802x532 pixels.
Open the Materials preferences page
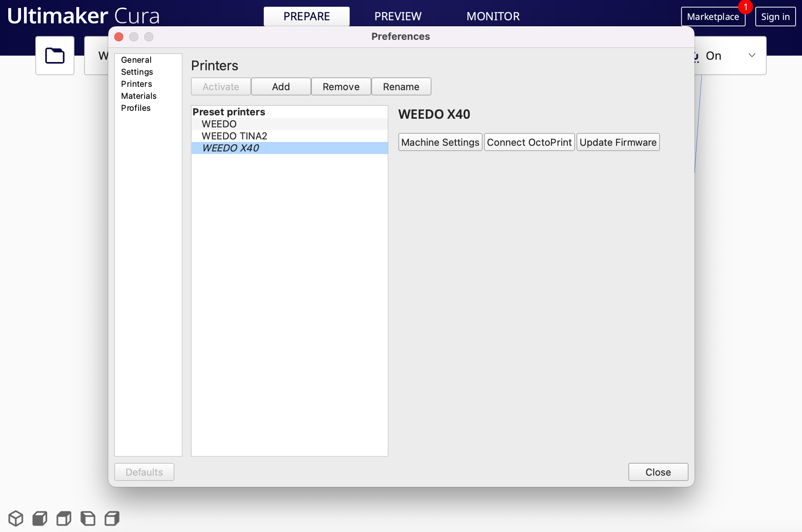pyautogui.click(x=139, y=96)
